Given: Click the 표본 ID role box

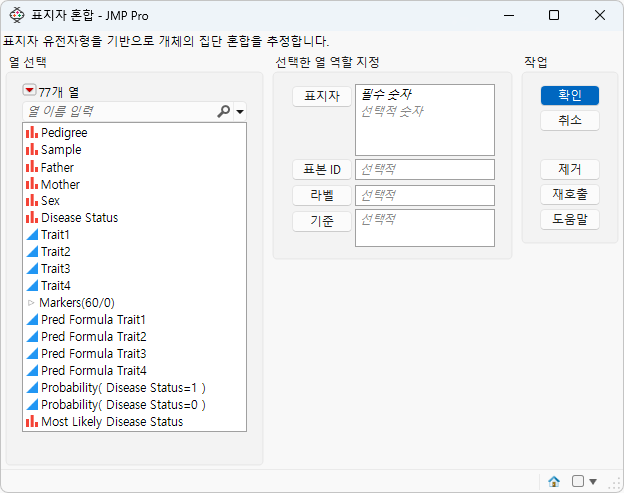Looking at the screenshot, I should (x=425, y=170).
